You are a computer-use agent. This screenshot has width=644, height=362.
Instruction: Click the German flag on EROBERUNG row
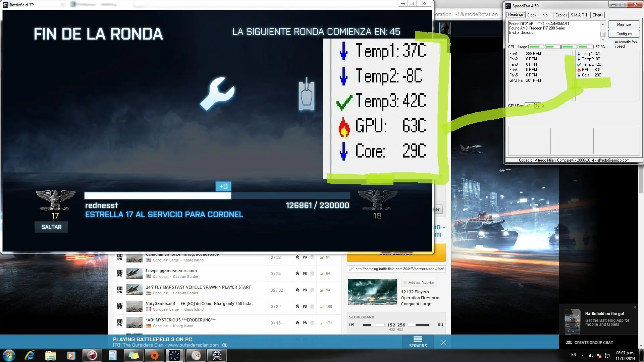149,326
